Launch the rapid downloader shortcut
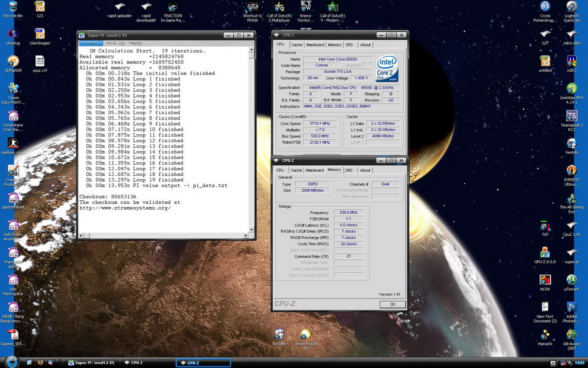The image size is (588, 368). pos(146,12)
